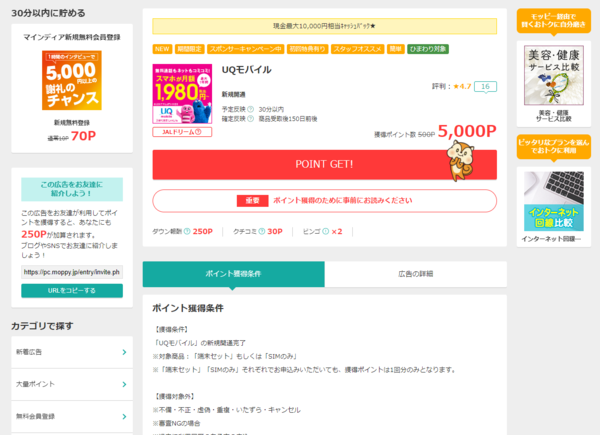
Task: Click the スタッフオススメ tag
Action: pos(357,49)
